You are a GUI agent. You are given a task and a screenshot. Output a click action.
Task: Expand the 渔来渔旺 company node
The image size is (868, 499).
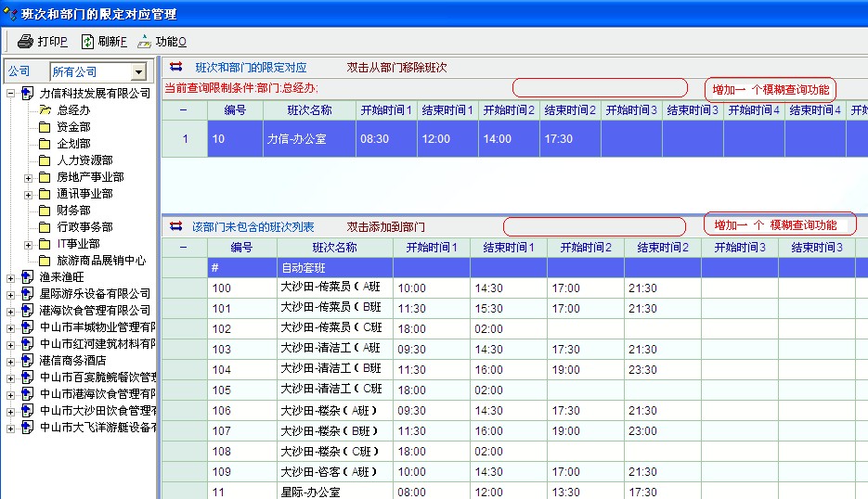point(10,277)
